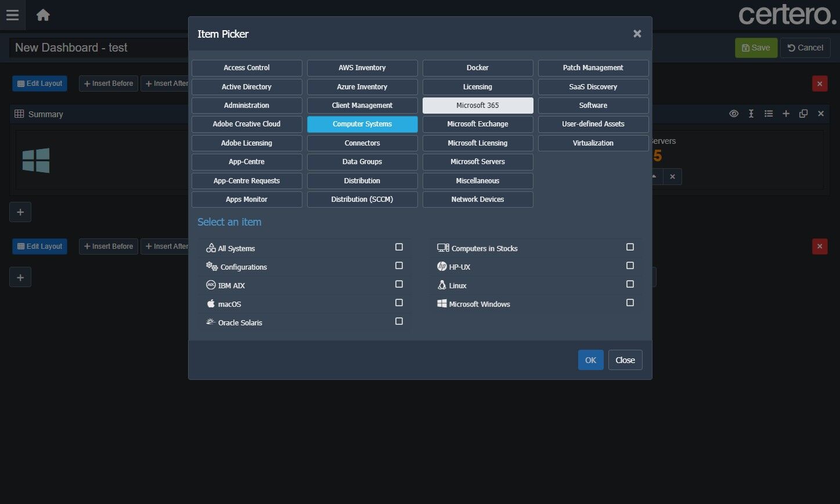Rename the Summary panel via text-cursor icon
The width and height of the screenshot is (840, 504).
pyautogui.click(x=751, y=114)
